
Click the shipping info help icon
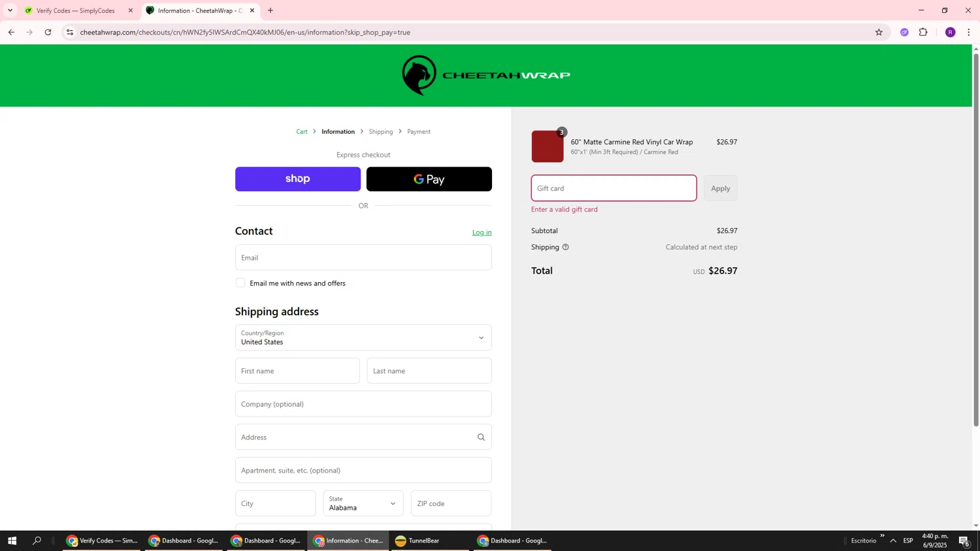[566, 247]
